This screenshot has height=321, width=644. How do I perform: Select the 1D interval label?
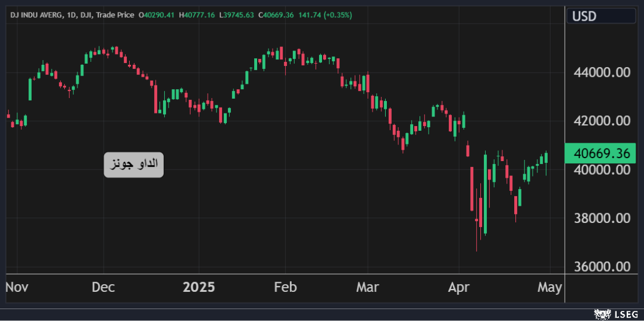coord(73,15)
